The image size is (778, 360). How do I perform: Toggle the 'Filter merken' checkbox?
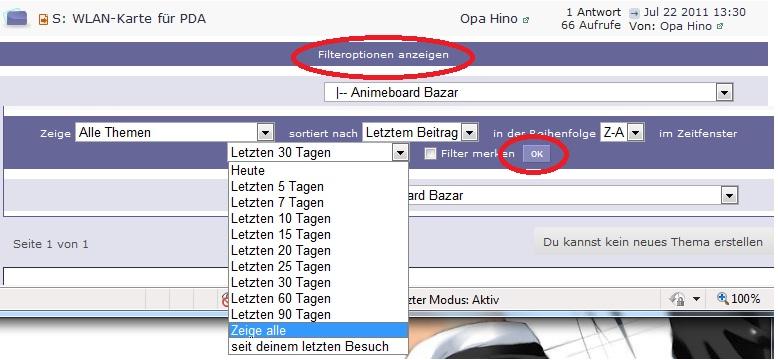tap(430, 154)
